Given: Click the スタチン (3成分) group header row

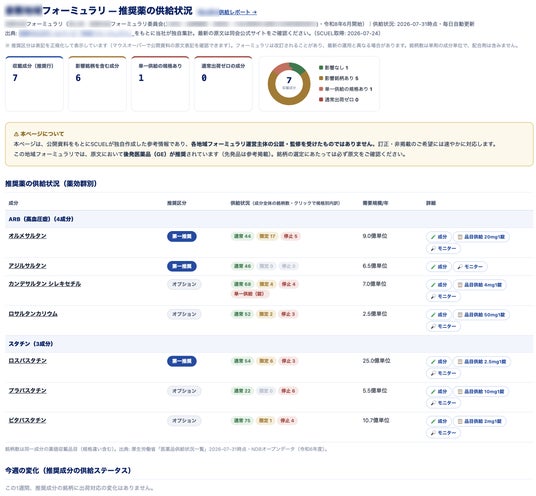Looking at the screenshot, I should click(269, 344).
